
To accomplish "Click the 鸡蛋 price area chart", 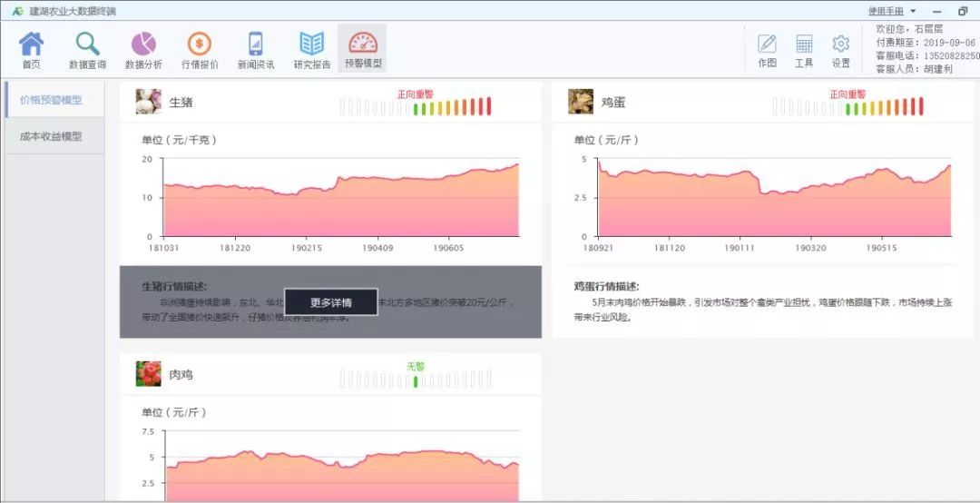I will (774, 198).
